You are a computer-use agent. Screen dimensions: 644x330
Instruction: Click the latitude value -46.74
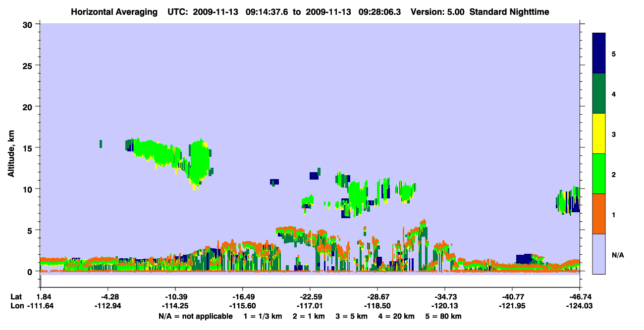[580, 296]
